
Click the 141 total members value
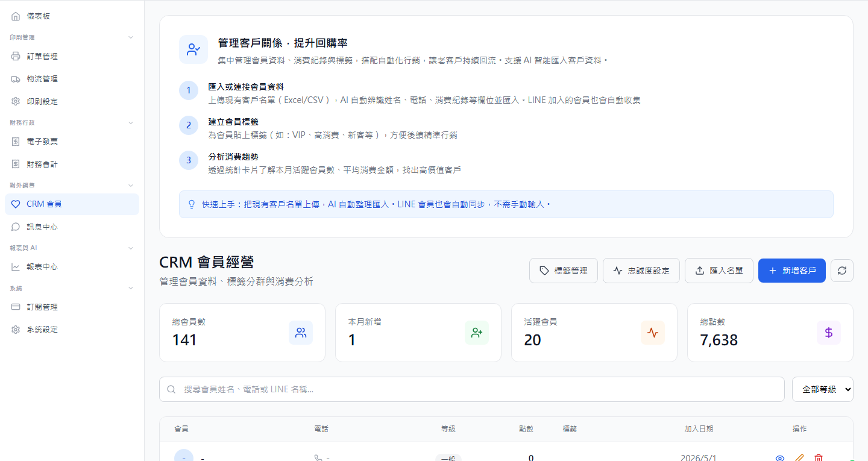click(x=184, y=340)
